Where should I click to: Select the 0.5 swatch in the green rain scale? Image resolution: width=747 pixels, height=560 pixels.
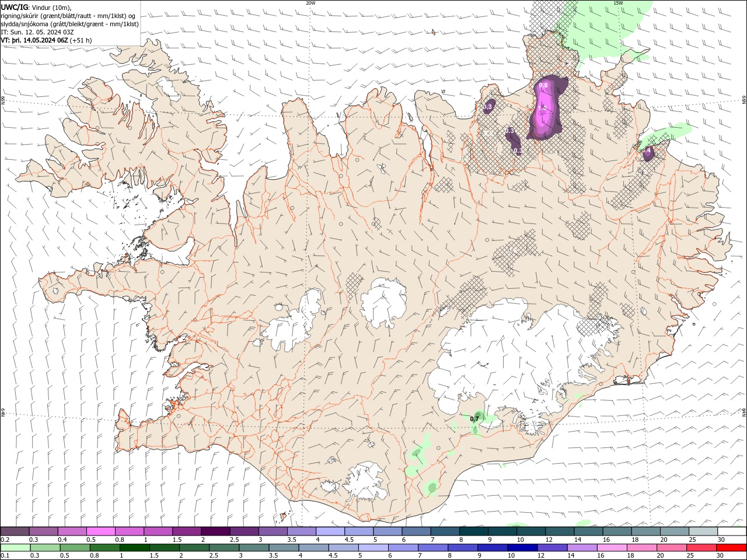pos(75,548)
